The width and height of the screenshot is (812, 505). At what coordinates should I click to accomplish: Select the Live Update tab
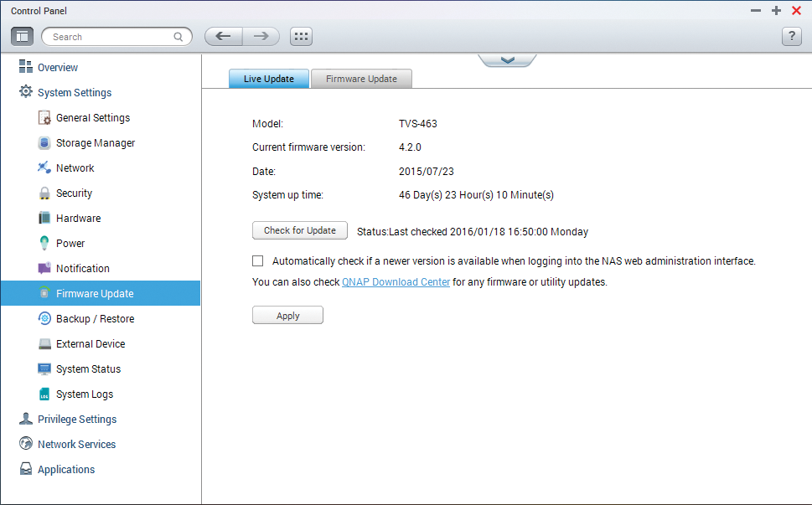click(x=268, y=79)
